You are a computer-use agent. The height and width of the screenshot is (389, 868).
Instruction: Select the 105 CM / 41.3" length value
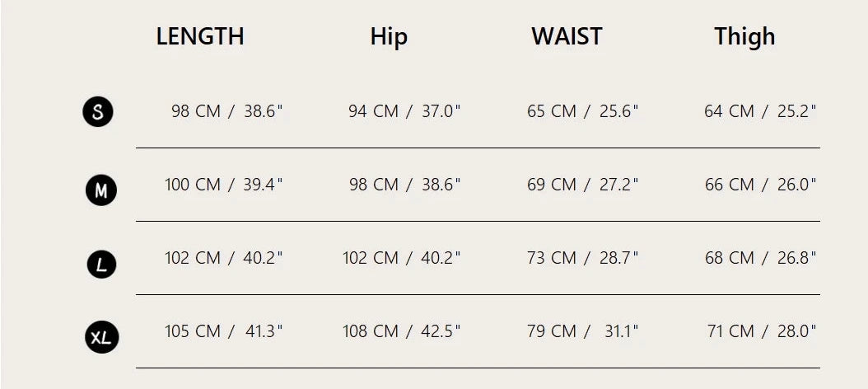click(x=223, y=331)
